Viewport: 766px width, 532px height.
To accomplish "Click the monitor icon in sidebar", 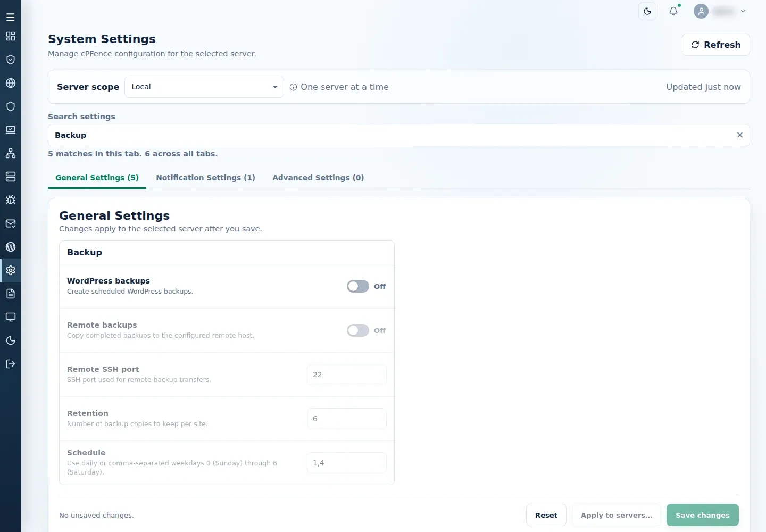I will pyautogui.click(x=11, y=317).
